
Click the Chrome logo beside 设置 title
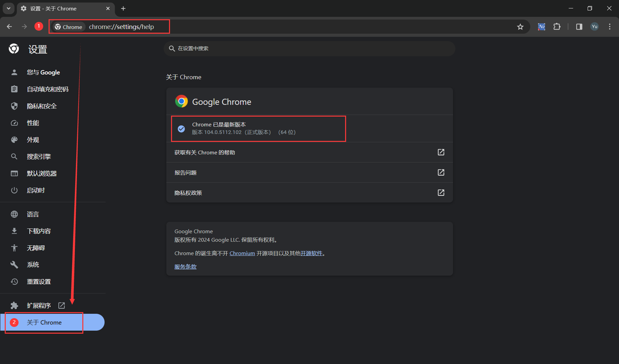coord(14,49)
